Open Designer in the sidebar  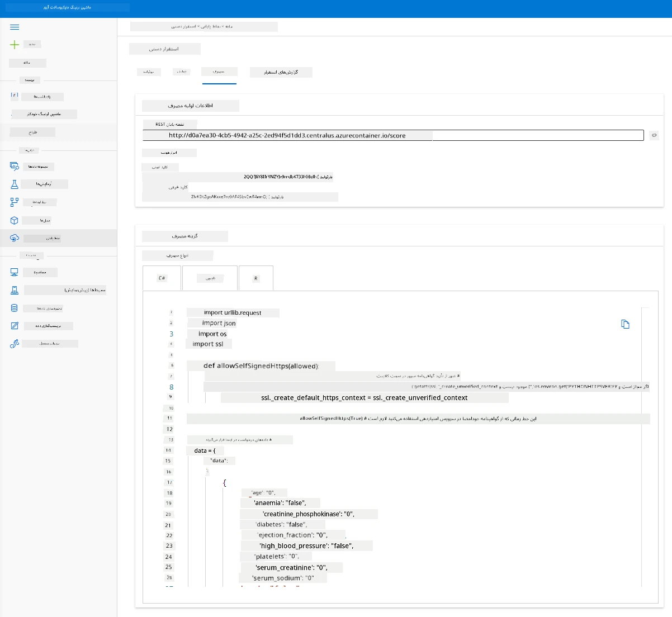(32, 132)
